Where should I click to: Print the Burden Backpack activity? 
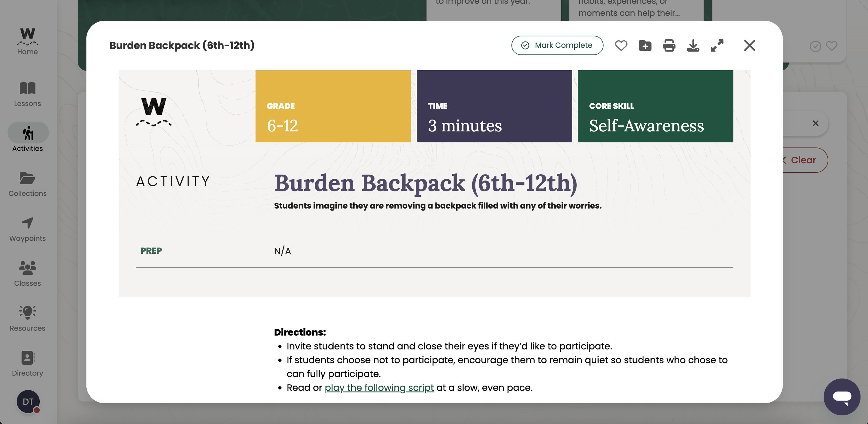(669, 45)
